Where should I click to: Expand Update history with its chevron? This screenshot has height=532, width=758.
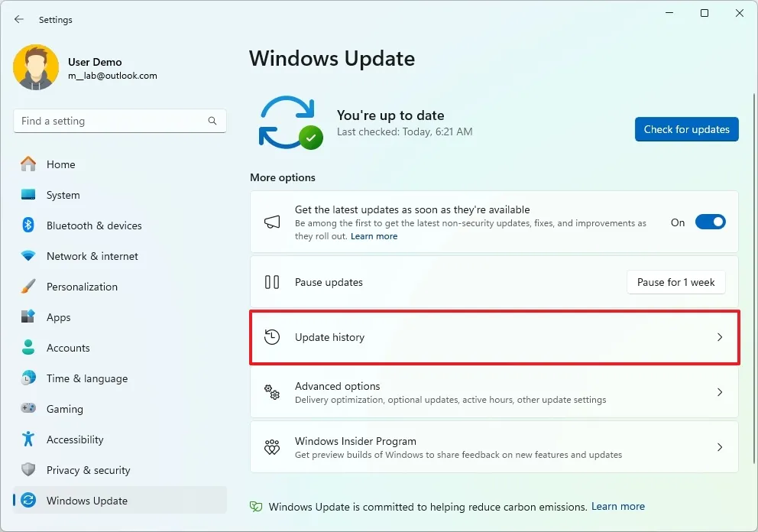[x=719, y=336]
